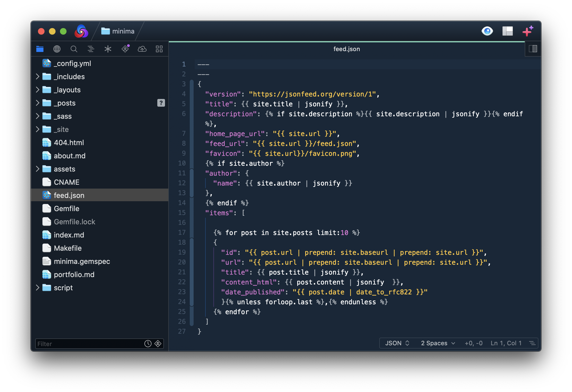Expand the _posts folder chevron
The image size is (572, 392).
click(x=38, y=103)
